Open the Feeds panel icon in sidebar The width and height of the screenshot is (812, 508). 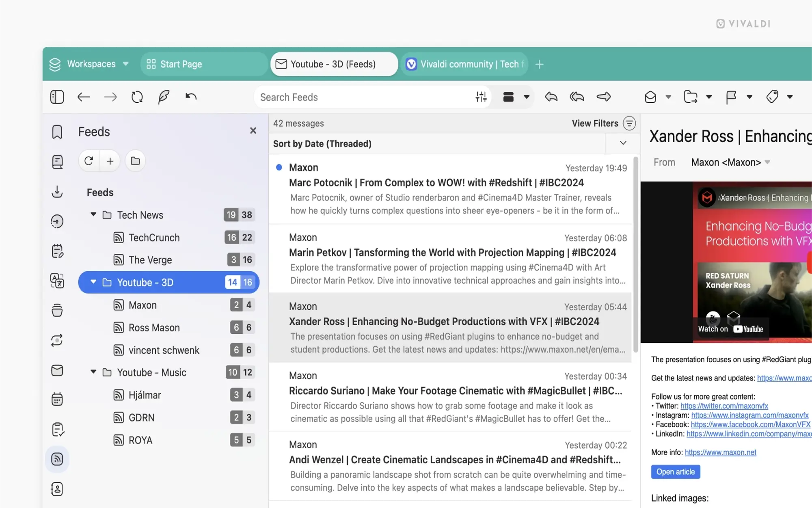point(57,459)
